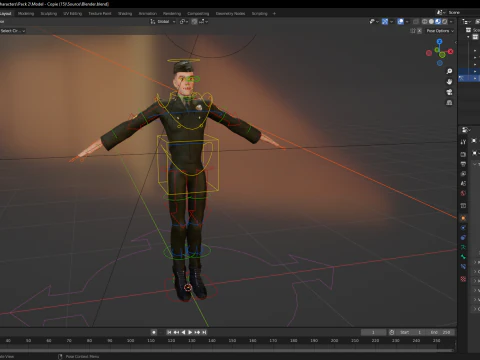The width and height of the screenshot is (480, 360).
Task: Open the Compositing workspace tab
Action: 198,14
